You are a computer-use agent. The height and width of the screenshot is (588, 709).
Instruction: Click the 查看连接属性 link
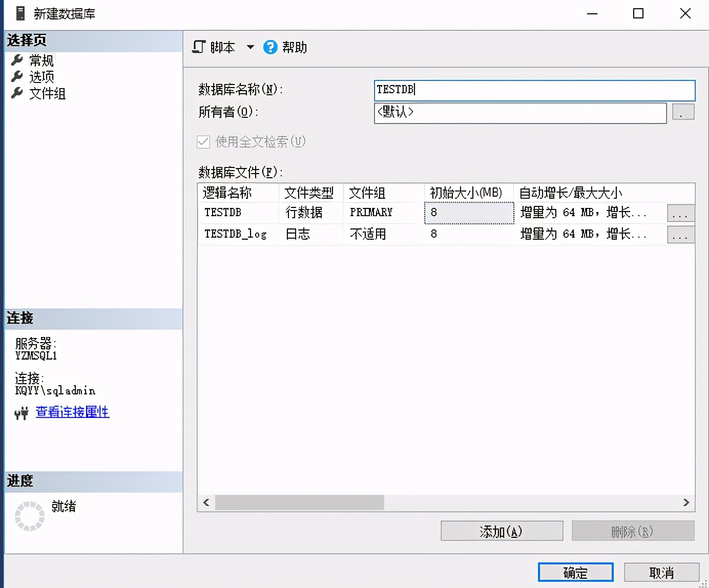pos(72,412)
